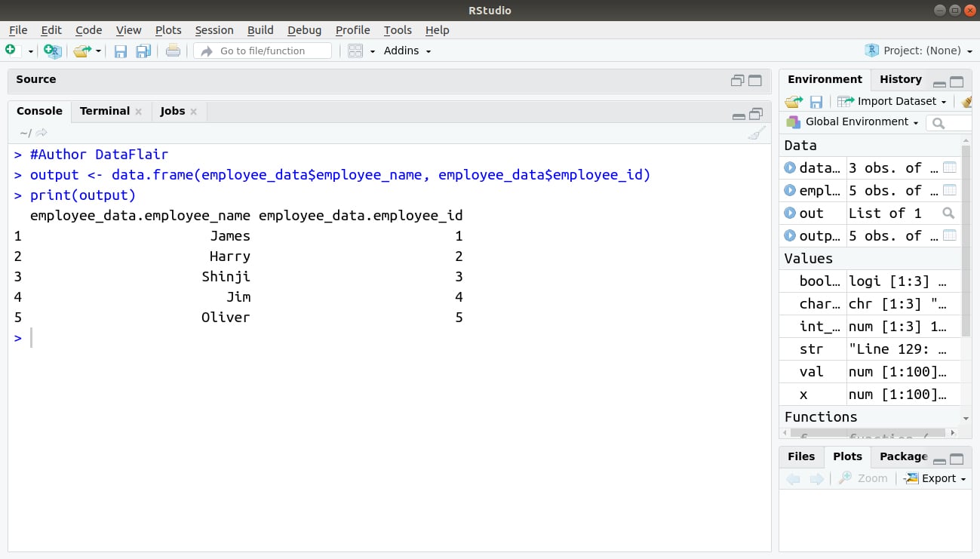Click the Open file folder icon

(x=82, y=51)
